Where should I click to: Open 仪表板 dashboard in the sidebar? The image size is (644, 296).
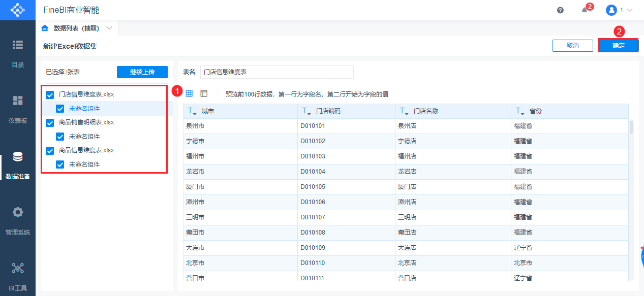point(18,109)
